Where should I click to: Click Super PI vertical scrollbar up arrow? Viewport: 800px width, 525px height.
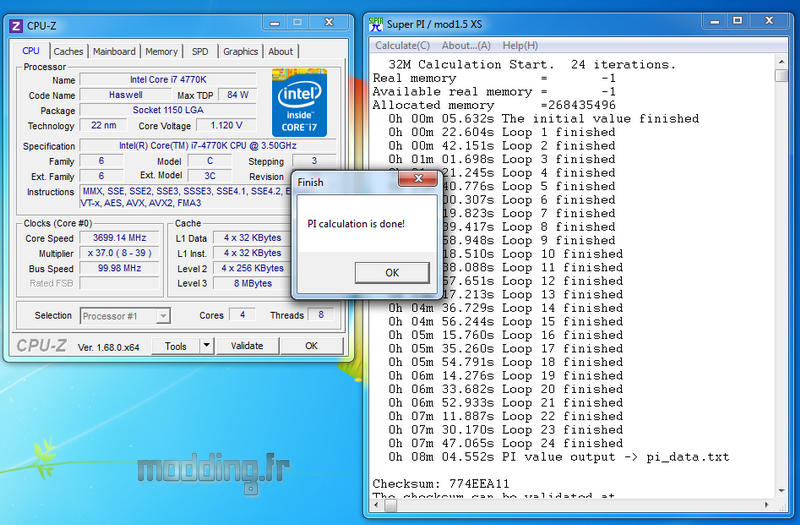(781, 62)
